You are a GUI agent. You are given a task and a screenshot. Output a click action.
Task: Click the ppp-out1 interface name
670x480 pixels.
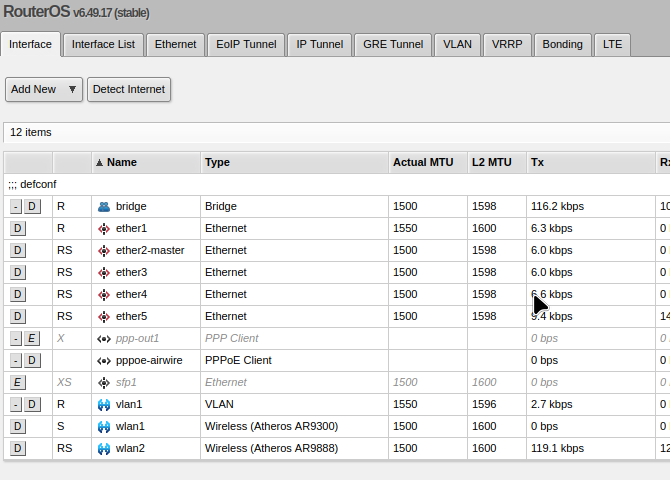(137, 339)
